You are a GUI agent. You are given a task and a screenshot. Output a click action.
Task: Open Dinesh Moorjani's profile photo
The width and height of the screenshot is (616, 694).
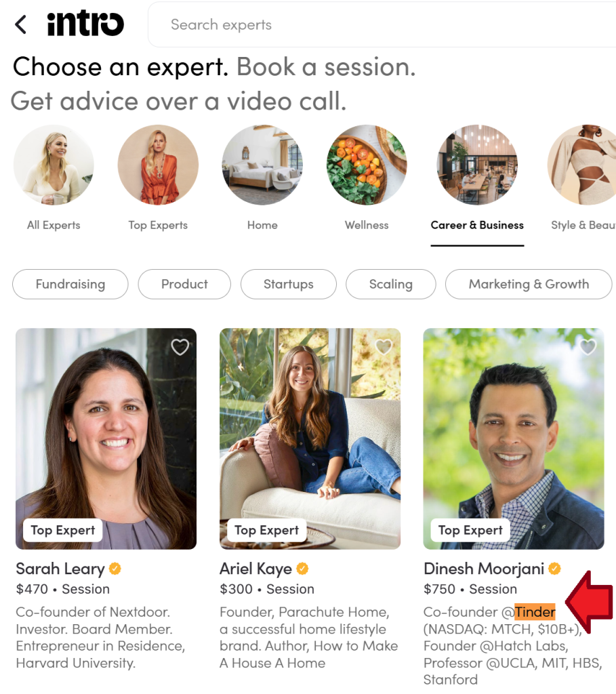click(514, 438)
